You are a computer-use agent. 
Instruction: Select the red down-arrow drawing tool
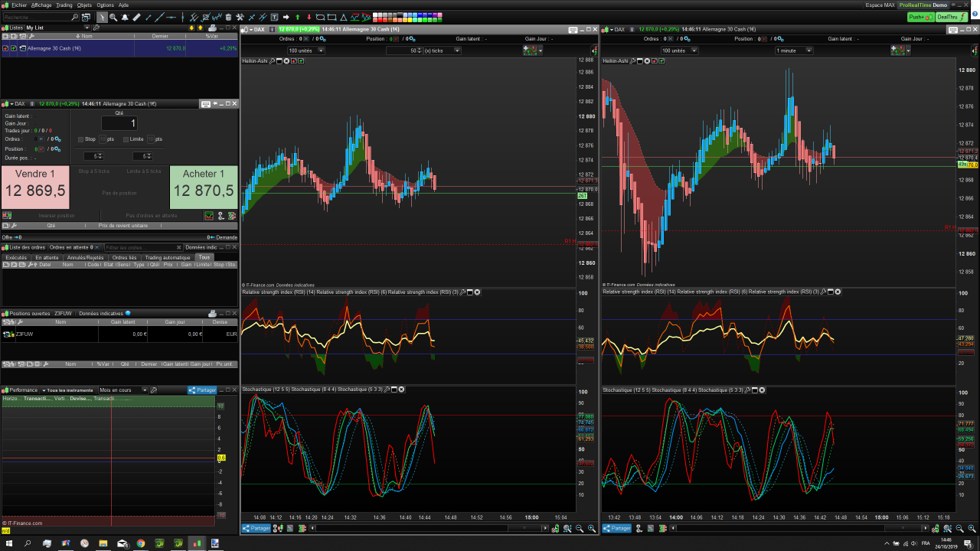point(309,17)
